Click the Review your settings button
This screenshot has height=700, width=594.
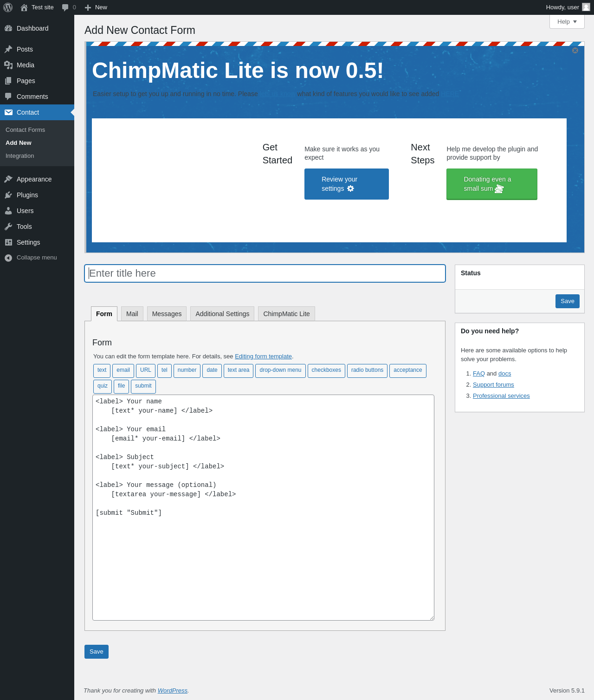coord(347,184)
